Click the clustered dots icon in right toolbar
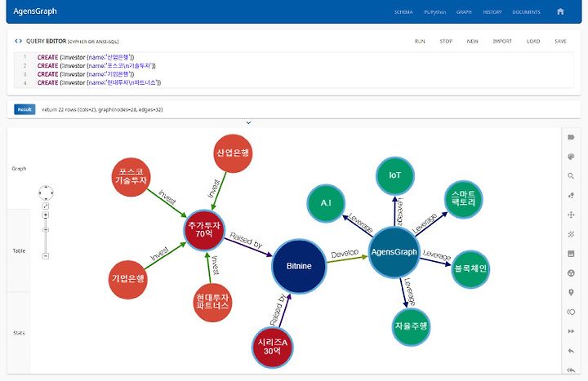This screenshot has width=588, height=381. coord(571,234)
